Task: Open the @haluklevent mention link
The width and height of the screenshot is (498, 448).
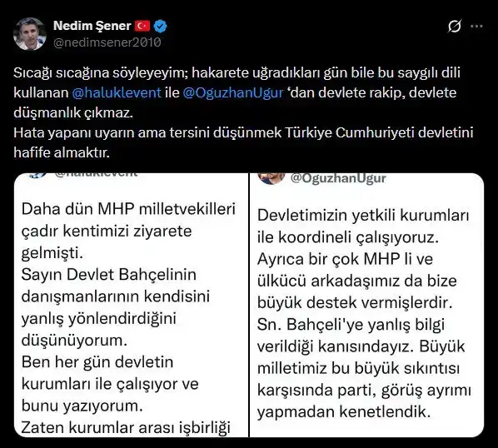Action: [x=117, y=92]
